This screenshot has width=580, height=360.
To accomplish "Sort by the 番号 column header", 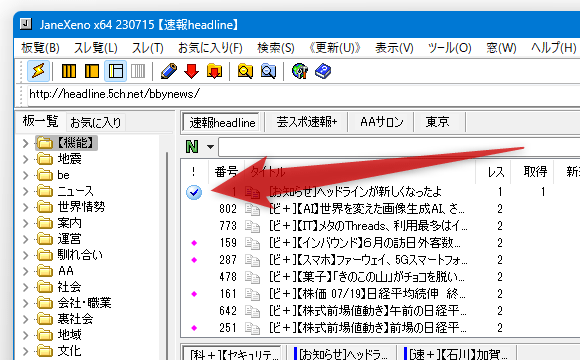I will (226, 172).
